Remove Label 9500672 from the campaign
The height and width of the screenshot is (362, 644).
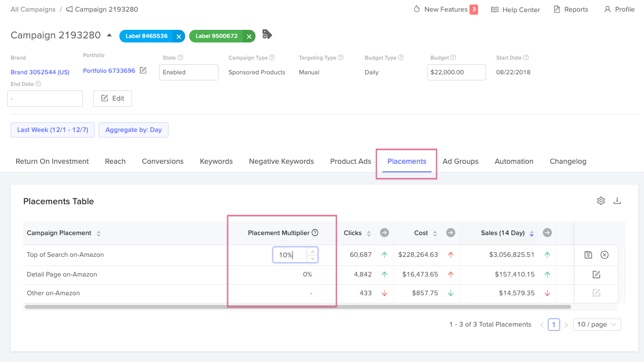coord(249,36)
